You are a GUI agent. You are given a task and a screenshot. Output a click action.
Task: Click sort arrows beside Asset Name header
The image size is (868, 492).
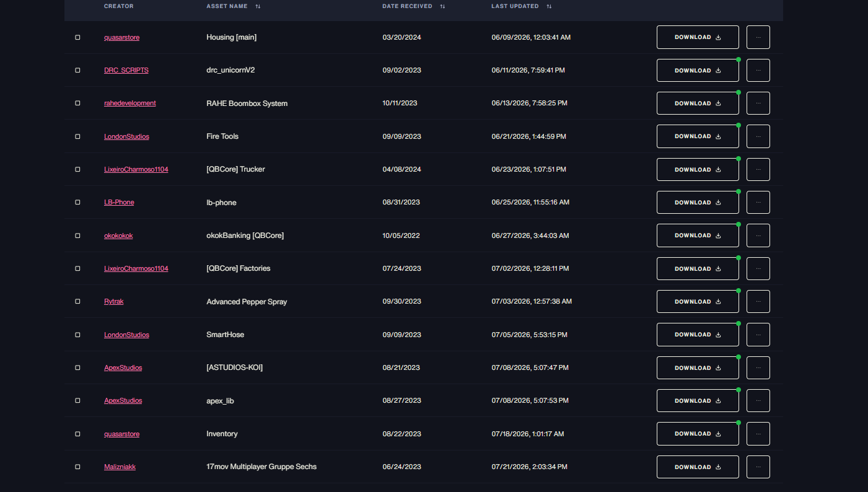click(x=258, y=6)
